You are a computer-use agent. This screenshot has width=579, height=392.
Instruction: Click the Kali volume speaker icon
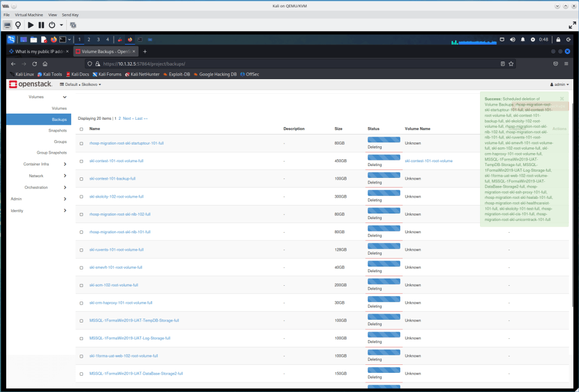click(x=512, y=40)
